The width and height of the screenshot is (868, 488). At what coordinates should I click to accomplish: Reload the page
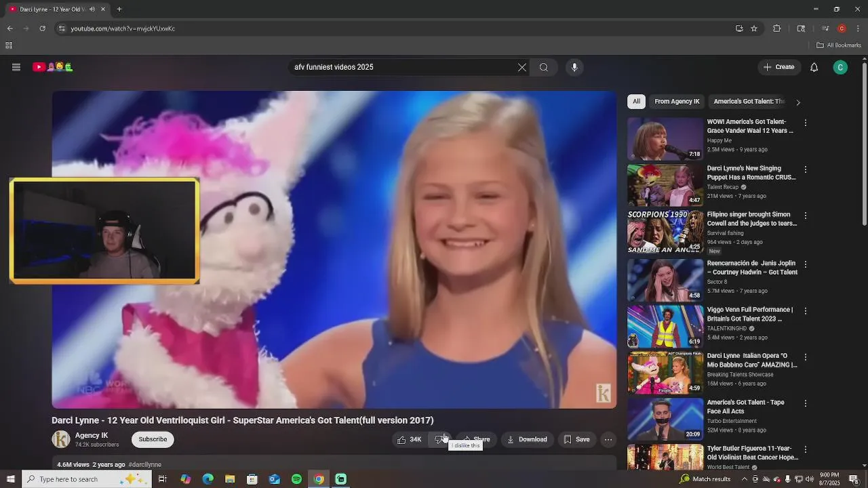tap(42, 28)
